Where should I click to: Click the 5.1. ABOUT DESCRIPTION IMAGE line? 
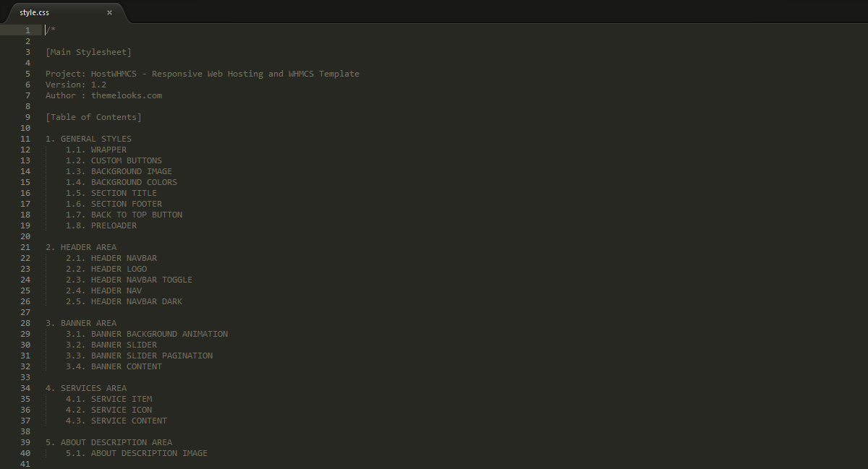coord(136,453)
